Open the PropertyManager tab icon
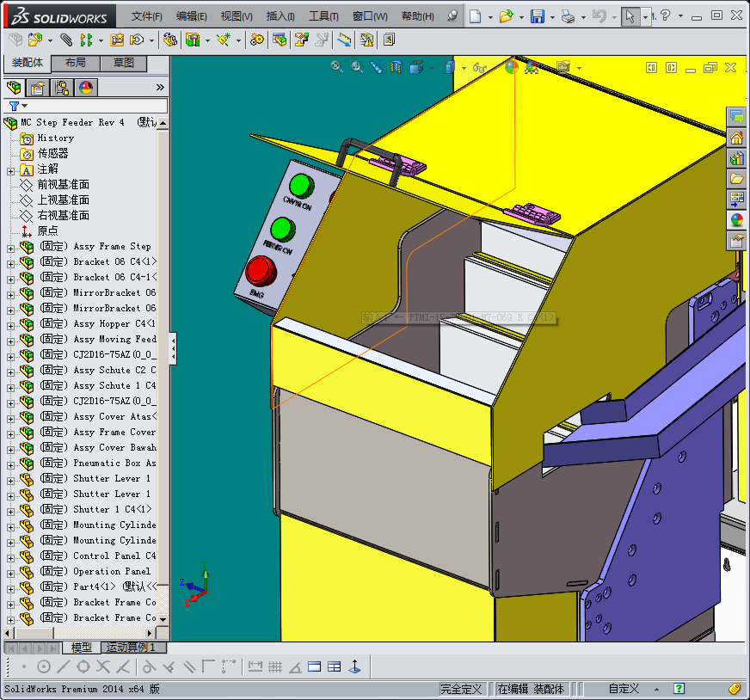Viewport: 750px width, 700px height. coord(38,88)
